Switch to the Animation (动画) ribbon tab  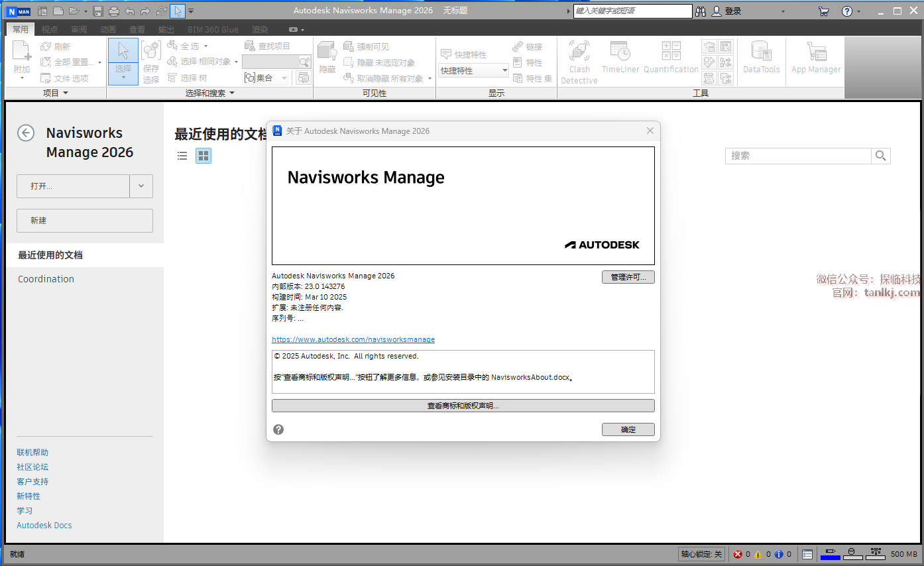point(108,29)
